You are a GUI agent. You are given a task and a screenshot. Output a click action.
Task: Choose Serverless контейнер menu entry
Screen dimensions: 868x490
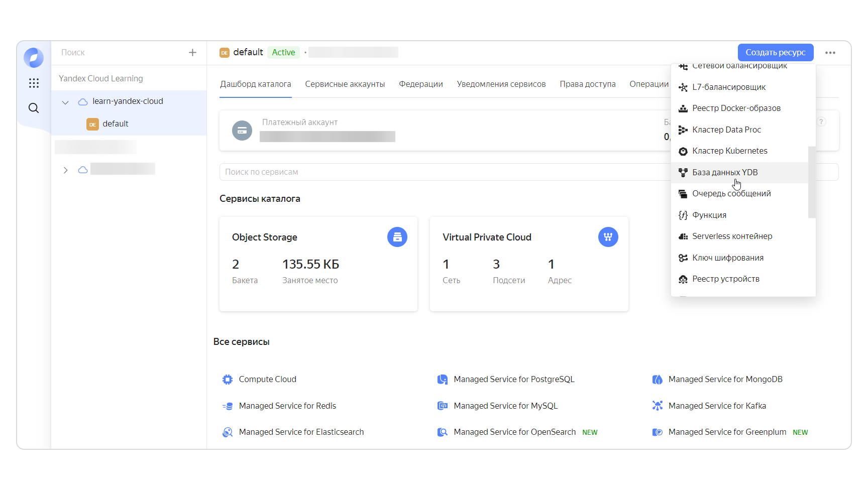(x=739, y=236)
